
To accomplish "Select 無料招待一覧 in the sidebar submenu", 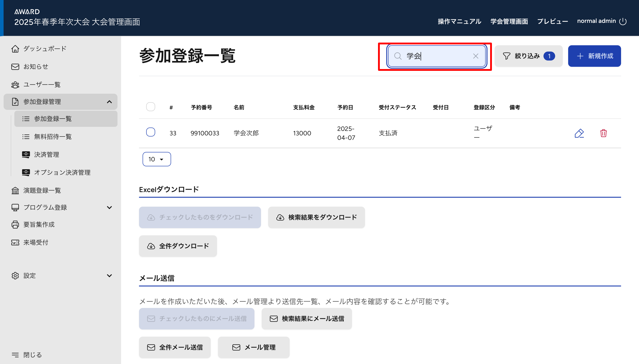I will pos(53,136).
